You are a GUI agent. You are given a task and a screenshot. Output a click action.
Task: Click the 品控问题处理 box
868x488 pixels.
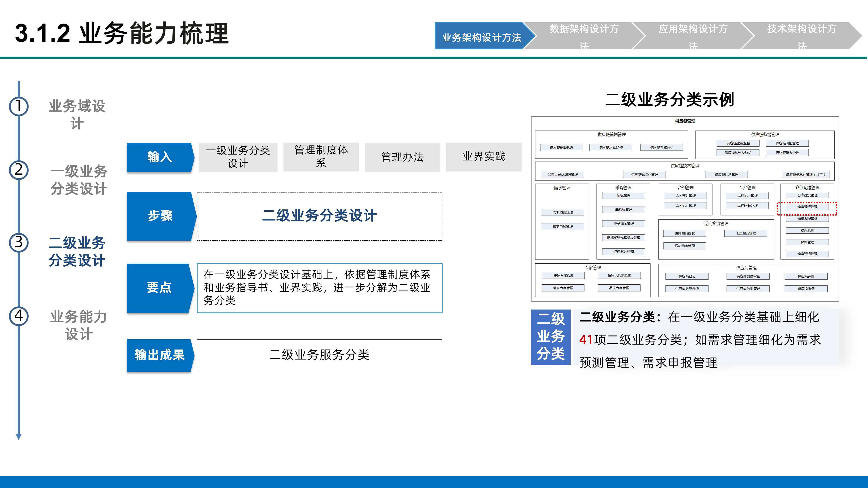click(x=747, y=205)
